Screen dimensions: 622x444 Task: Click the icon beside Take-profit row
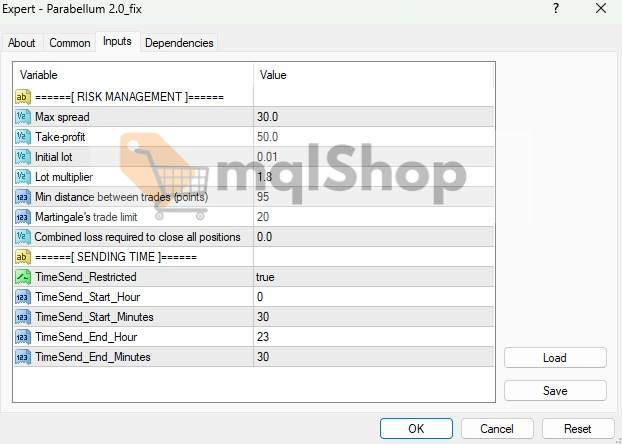[x=23, y=137]
